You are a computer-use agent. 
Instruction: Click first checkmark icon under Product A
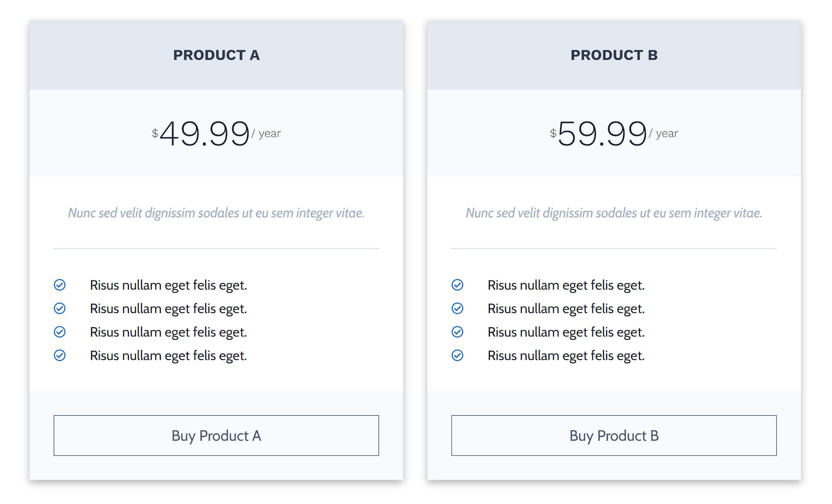click(x=60, y=285)
